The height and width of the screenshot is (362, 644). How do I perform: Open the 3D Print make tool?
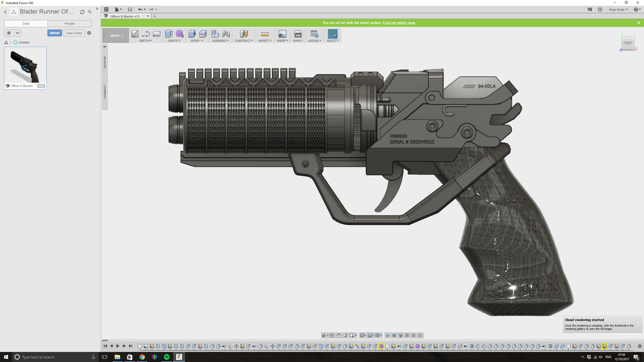coord(298,34)
